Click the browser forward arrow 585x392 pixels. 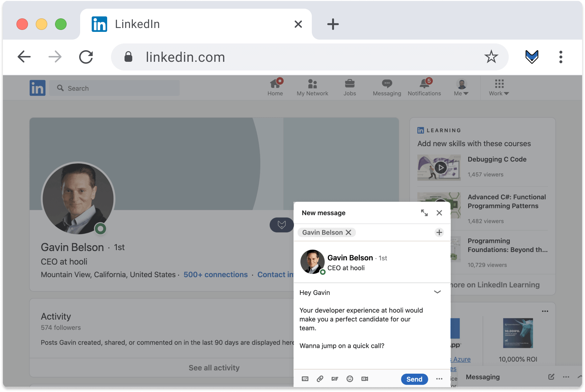[x=55, y=57]
